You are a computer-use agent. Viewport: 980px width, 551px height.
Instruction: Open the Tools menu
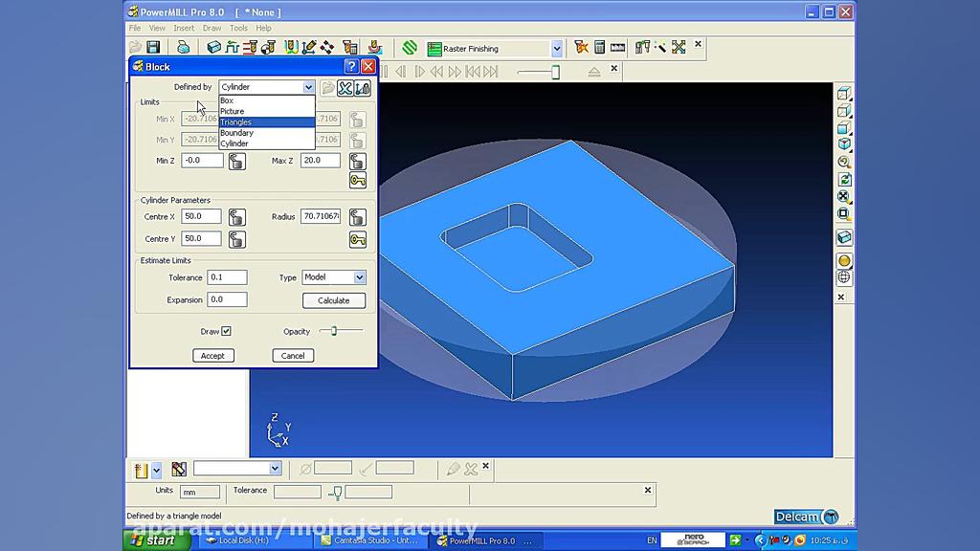pos(238,29)
